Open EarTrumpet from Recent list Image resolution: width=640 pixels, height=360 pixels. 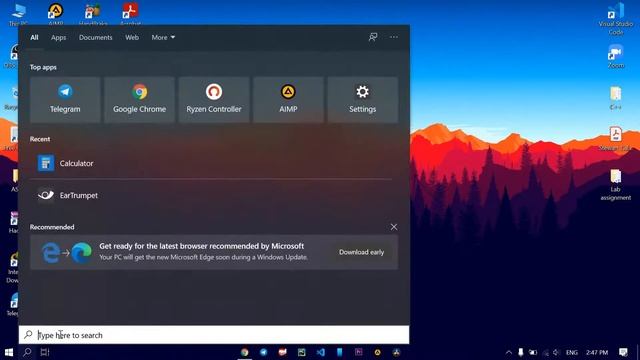coord(211,195)
